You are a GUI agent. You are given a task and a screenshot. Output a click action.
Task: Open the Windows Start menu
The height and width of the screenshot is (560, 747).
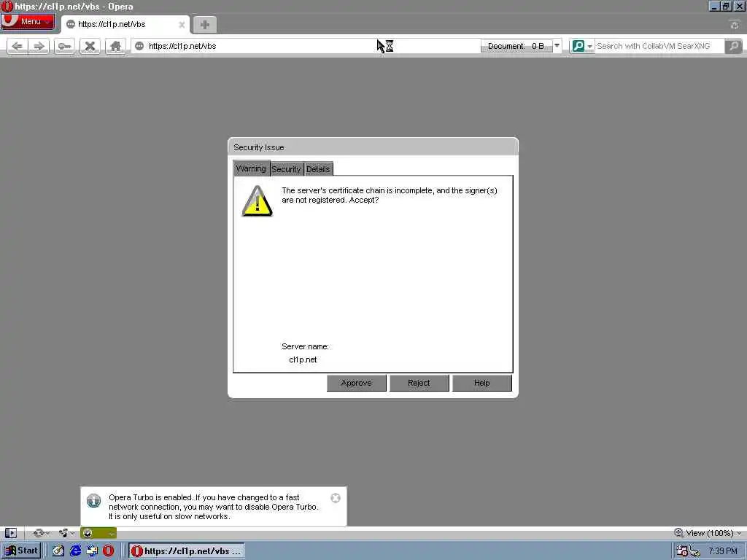tap(22, 551)
